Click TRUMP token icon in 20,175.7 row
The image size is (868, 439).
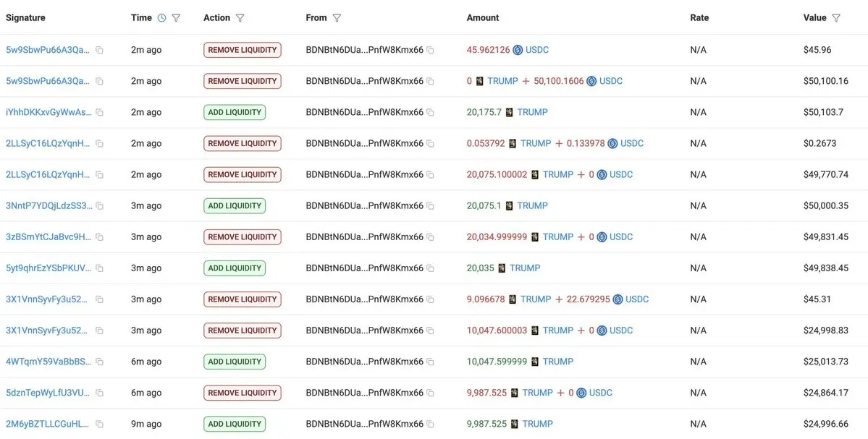click(509, 112)
